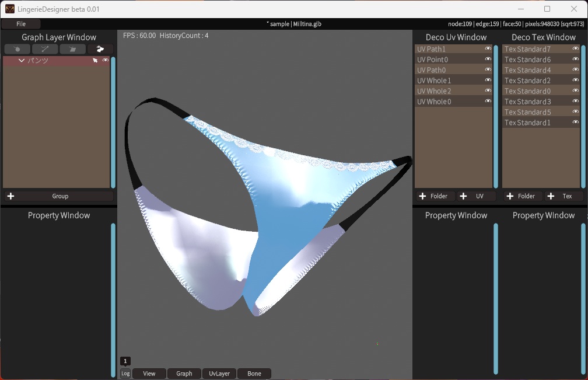This screenshot has height=380, width=588.
Task: Select the point creation tool
Action: (17, 49)
